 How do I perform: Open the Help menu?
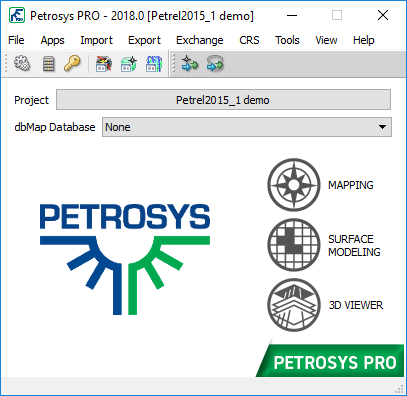click(363, 40)
